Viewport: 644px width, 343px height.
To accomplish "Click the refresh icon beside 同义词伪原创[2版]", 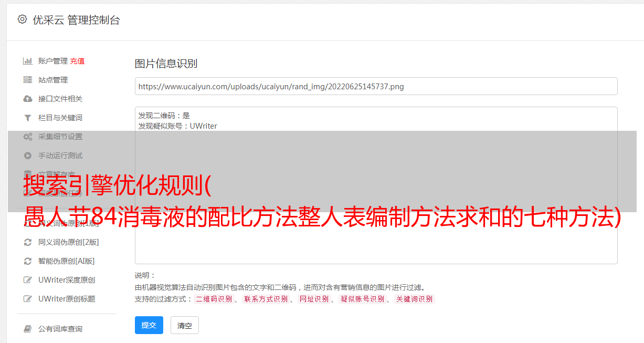I will 28,242.
